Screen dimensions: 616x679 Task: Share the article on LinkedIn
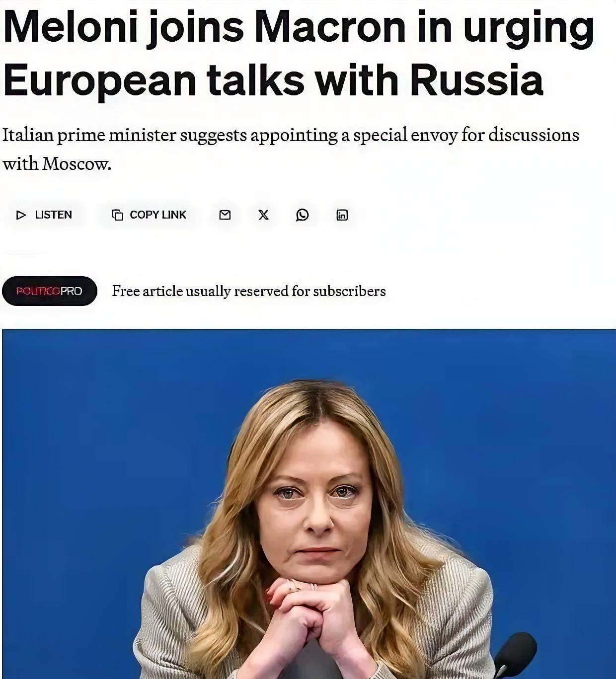click(x=342, y=215)
